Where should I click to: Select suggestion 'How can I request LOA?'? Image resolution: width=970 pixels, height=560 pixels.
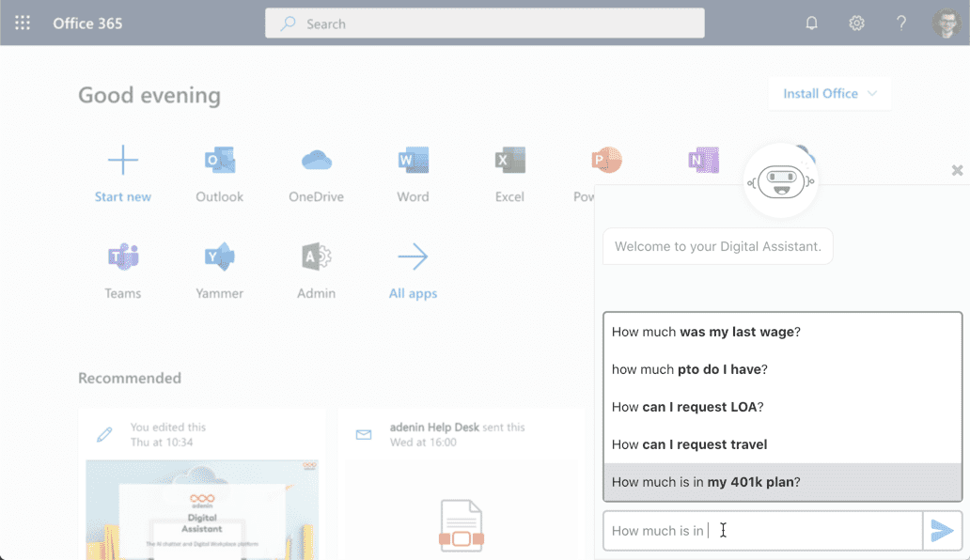pos(783,408)
